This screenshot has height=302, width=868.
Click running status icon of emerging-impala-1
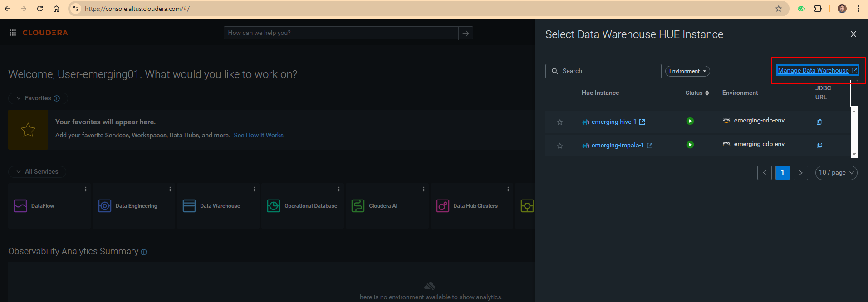coord(690,145)
